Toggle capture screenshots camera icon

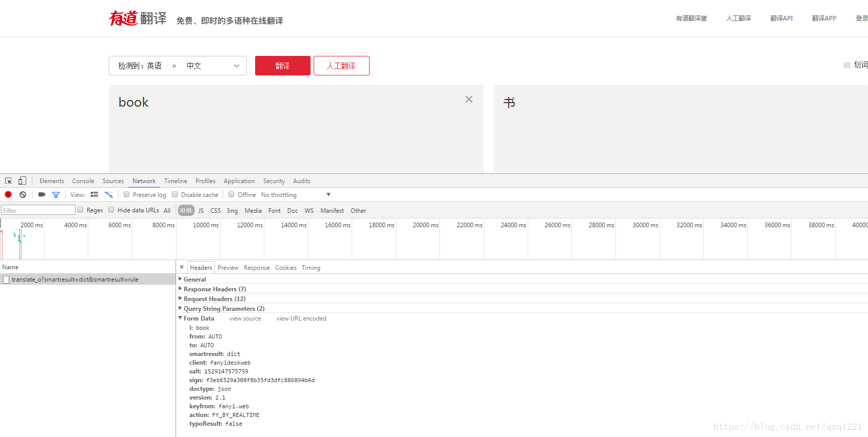coord(42,195)
